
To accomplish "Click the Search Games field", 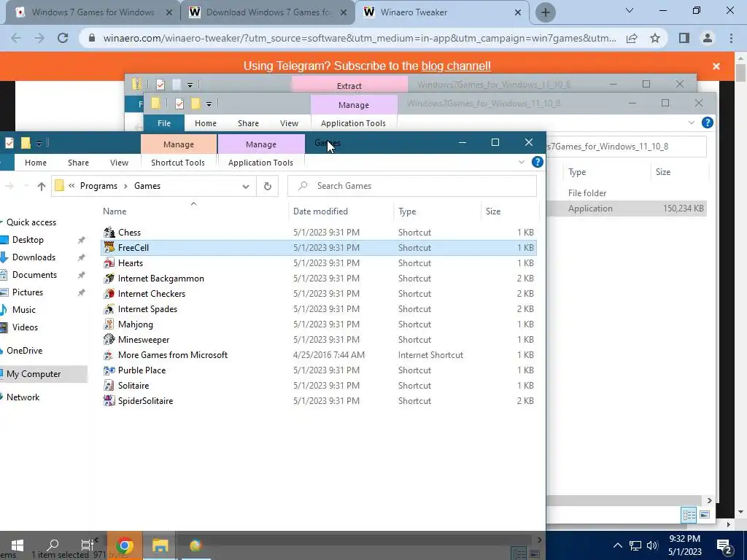I will [412, 186].
